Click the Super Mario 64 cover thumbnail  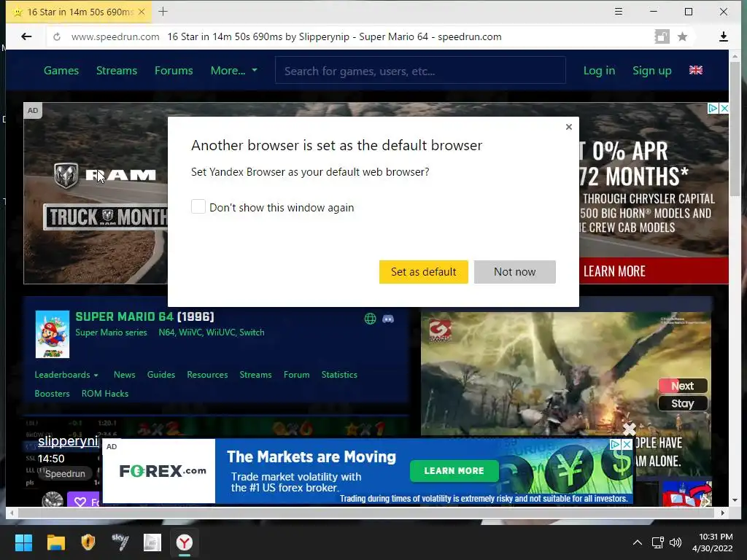pyautogui.click(x=53, y=334)
